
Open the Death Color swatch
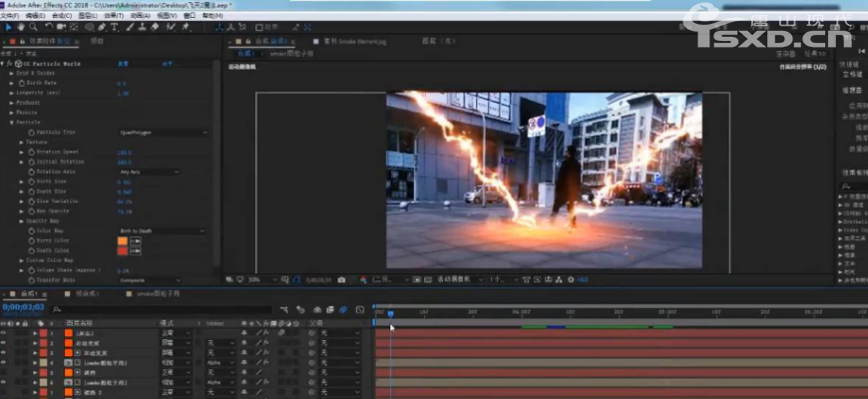[123, 250]
